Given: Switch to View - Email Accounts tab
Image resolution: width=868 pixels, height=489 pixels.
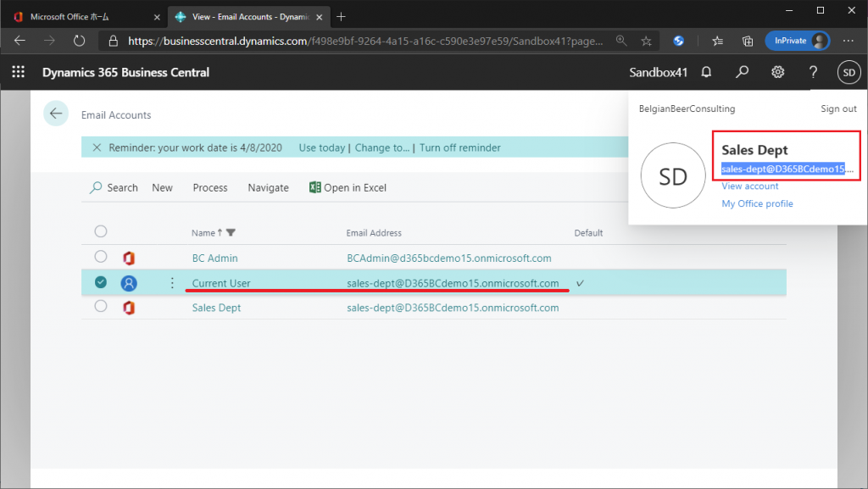Looking at the screenshot, I should tap(248, 17).
